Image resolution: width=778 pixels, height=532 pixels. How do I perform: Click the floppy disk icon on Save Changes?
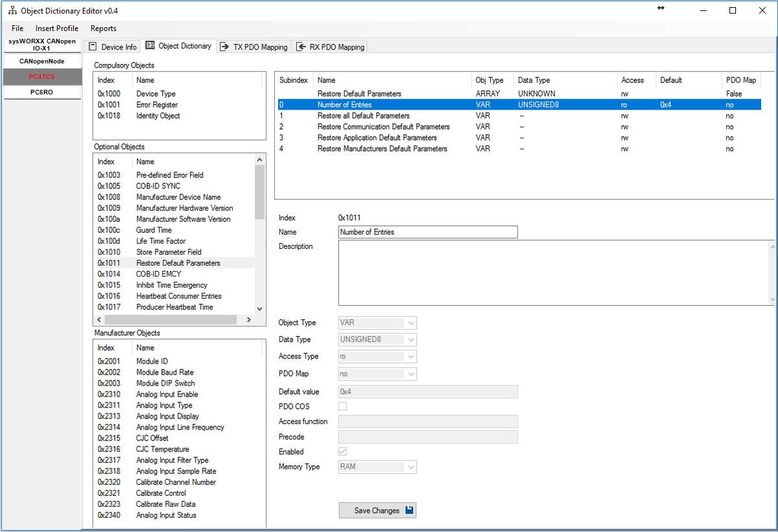point(408,510)
